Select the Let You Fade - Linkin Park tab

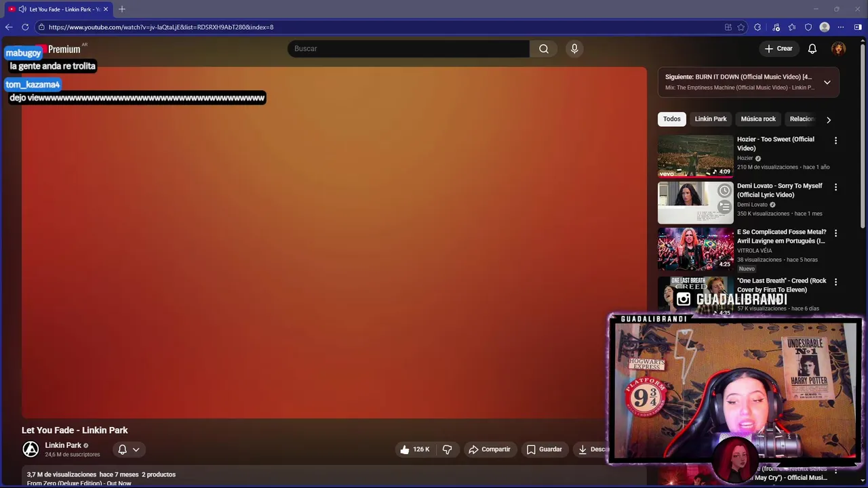58,9
